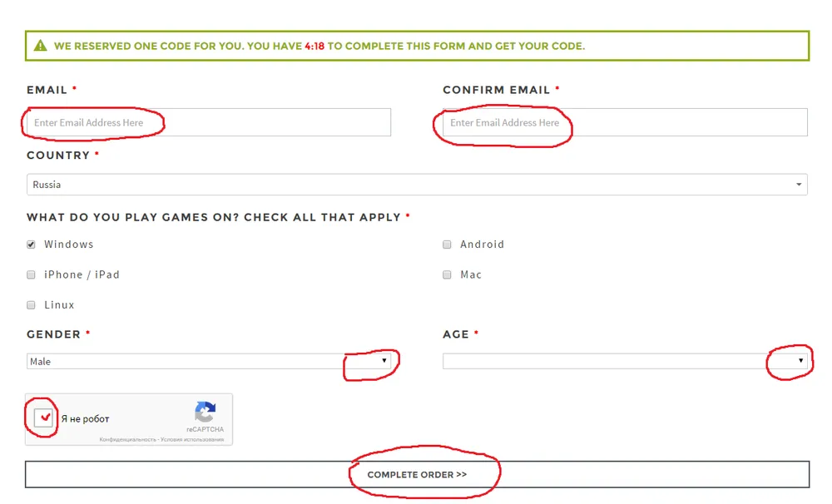Click the warning triangle icon in banner

(40, 46)
